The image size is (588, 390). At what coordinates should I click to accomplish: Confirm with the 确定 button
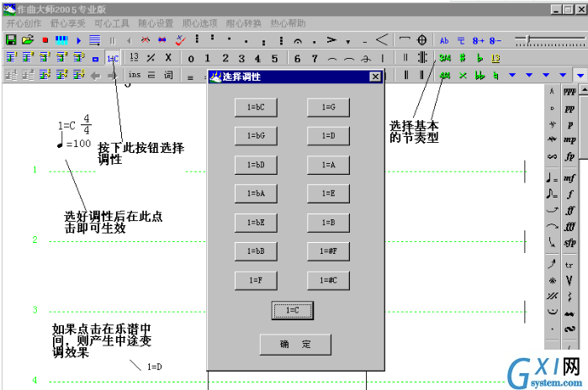click(x=295, y=345)
